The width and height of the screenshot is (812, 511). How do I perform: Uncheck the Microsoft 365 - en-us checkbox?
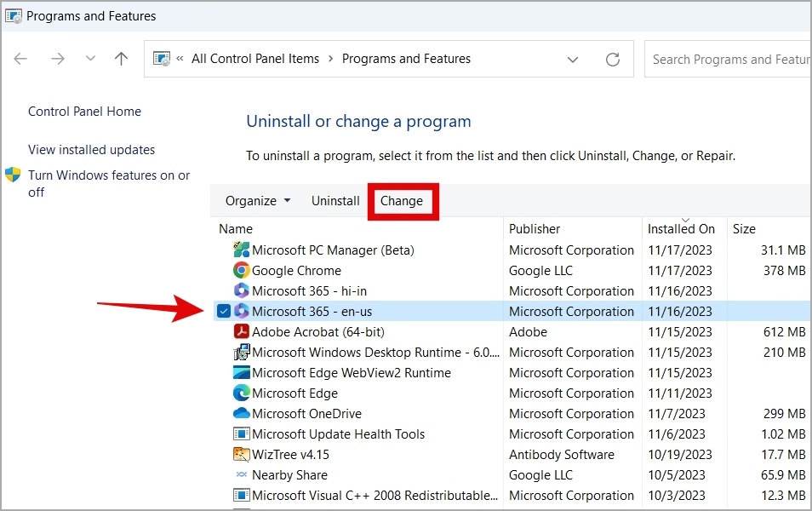click(x=223, y=311)
